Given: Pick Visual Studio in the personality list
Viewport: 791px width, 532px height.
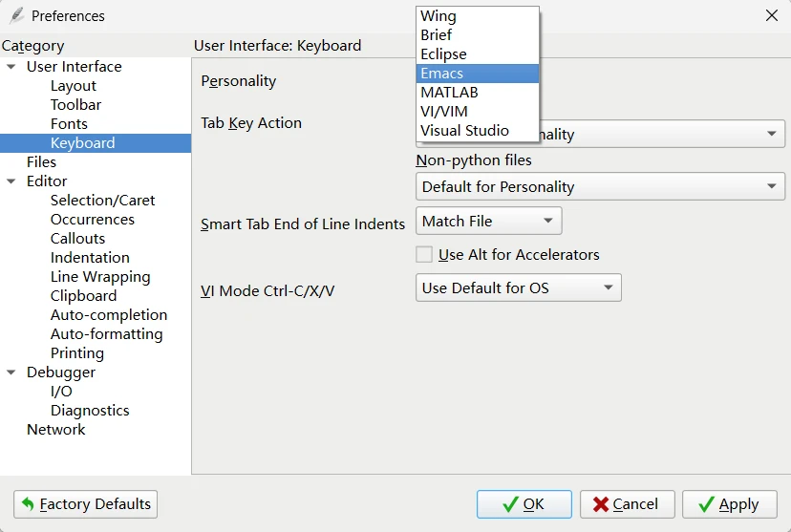Looking at the screenshot, I should coord(478,131).
